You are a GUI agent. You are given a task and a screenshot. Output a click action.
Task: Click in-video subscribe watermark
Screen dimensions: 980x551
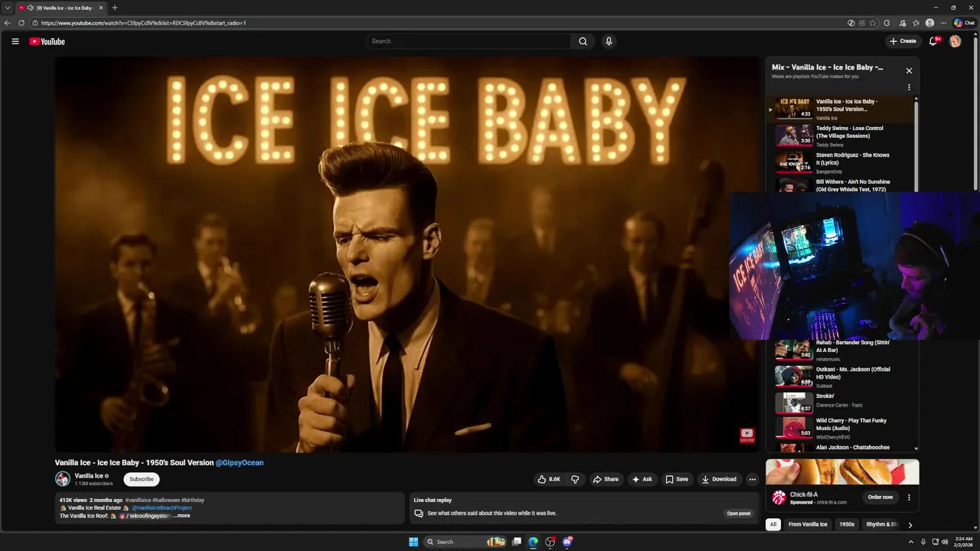coord(746,435)
